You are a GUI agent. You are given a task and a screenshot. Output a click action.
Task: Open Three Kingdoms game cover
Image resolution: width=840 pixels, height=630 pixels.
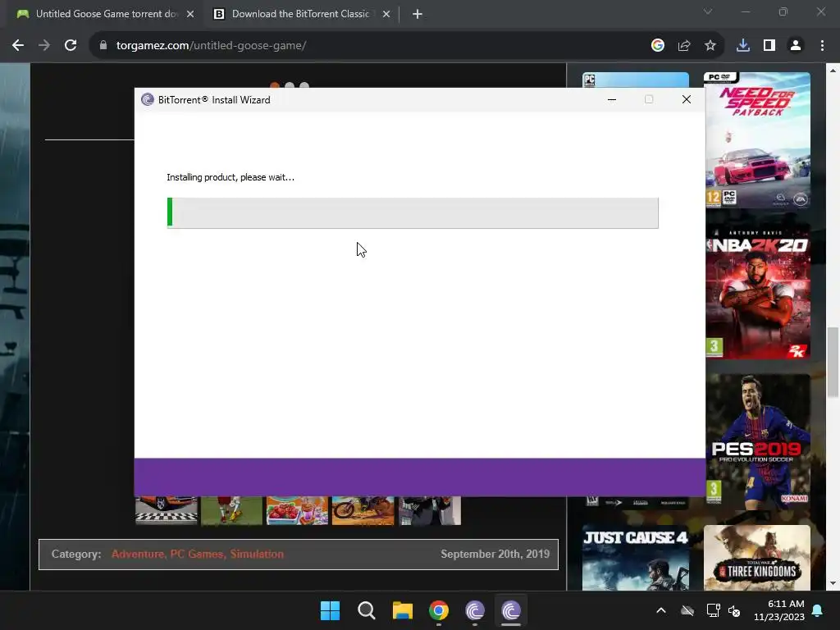click(757, 558)
